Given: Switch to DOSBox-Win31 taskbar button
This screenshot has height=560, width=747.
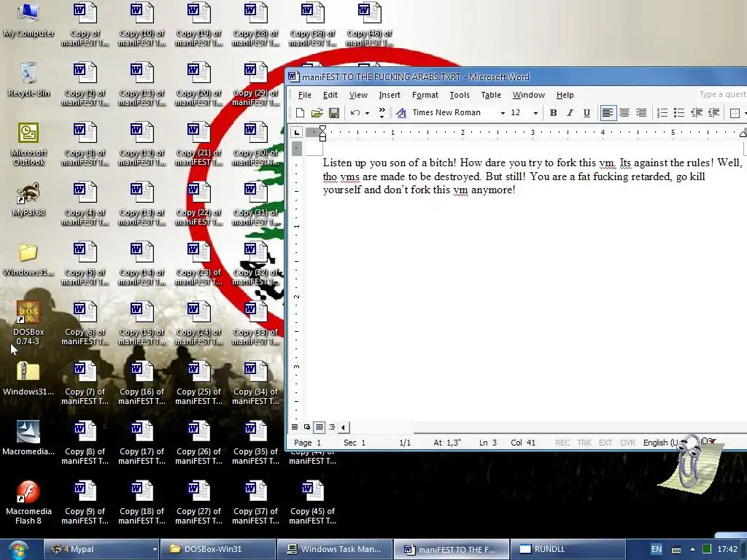Looking at the screenshot, I should coord(217,549).
